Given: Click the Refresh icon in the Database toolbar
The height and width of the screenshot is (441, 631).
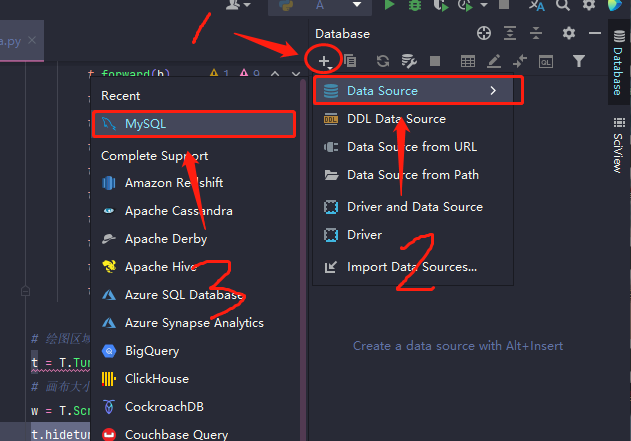Looking at the screenshot, I should [x=383, y=62].
